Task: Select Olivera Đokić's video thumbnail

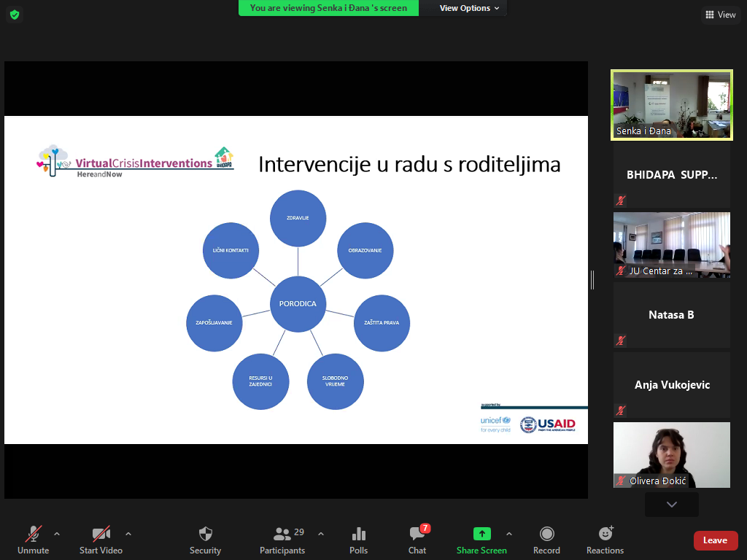Action: pyautogui.click(x=671, y=455)
